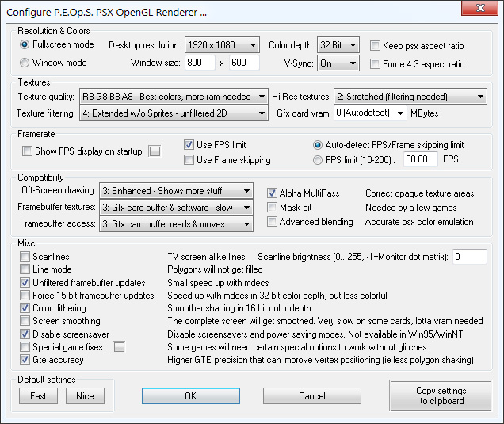Apply Fast default settings
Image resolution: width=504 pixels, height=424 pixels.
(38, 395)
